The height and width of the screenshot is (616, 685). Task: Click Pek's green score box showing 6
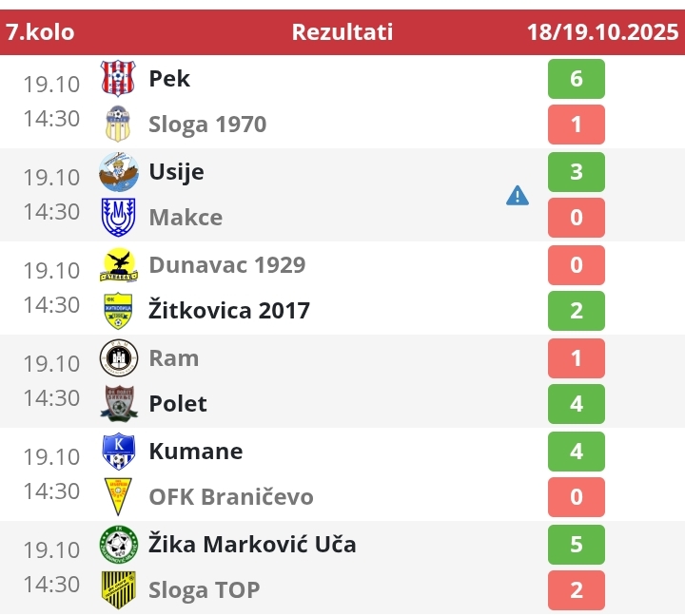(x=576, y=78)
